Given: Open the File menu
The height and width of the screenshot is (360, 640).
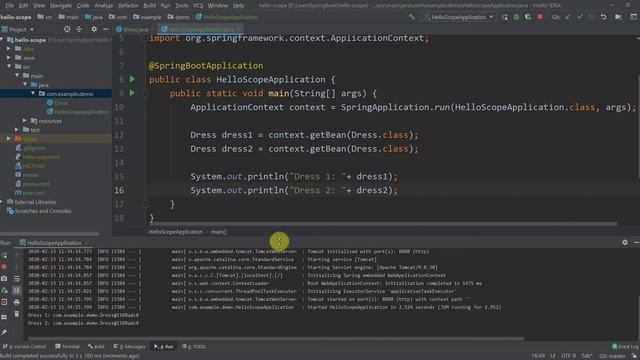Looking at the screenshot, I should pyautogui.click(x=10, y=5).
